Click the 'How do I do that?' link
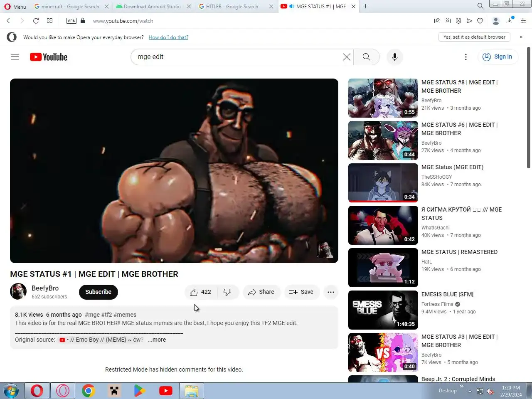The image size is (532, 399). [x=168, y=37]
